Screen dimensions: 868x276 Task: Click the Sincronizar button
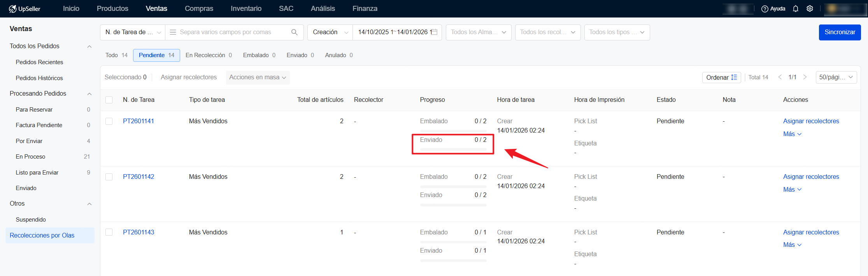pos(840,32)
